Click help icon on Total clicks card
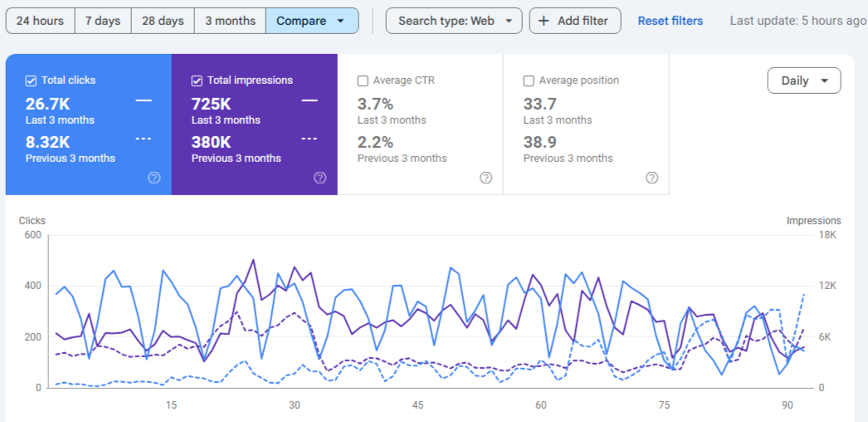 (x=154, y=178)
